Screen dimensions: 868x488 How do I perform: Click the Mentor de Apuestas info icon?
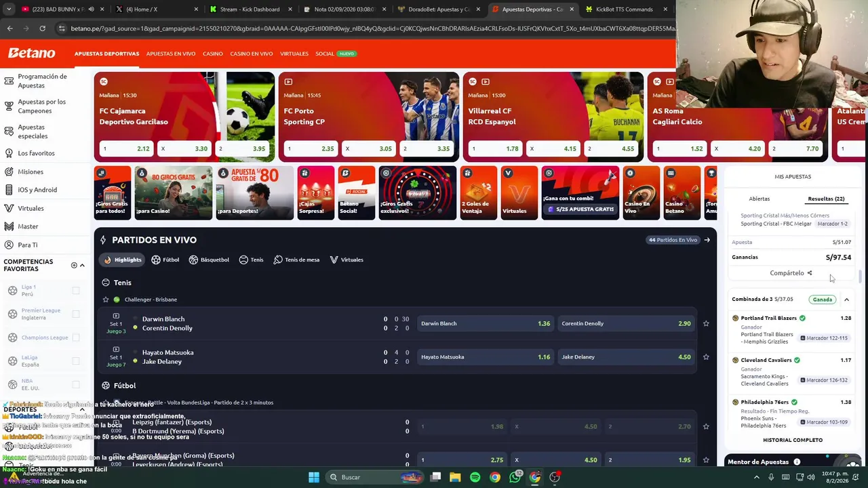[x=797, y=462]
